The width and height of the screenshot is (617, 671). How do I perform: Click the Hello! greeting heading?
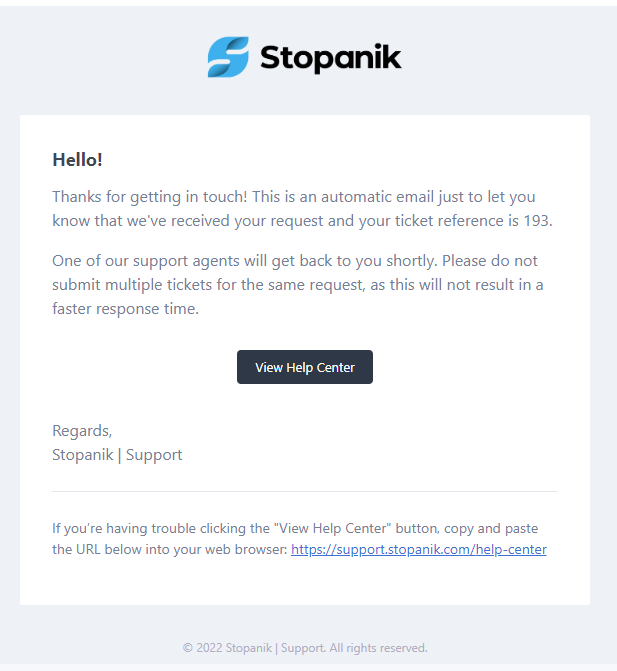click(77, 160)
